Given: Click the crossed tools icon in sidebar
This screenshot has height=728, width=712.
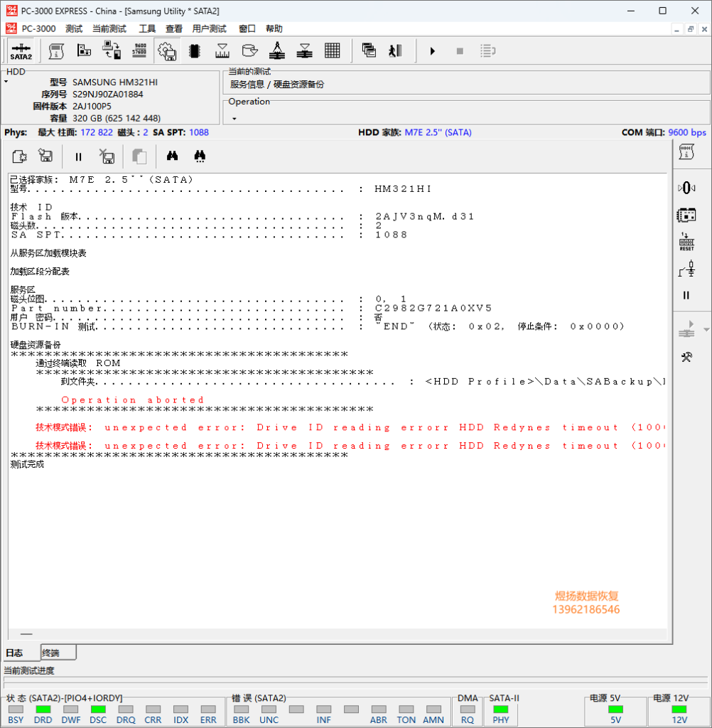Looking at the screenshot, I should tap(686, 357).
